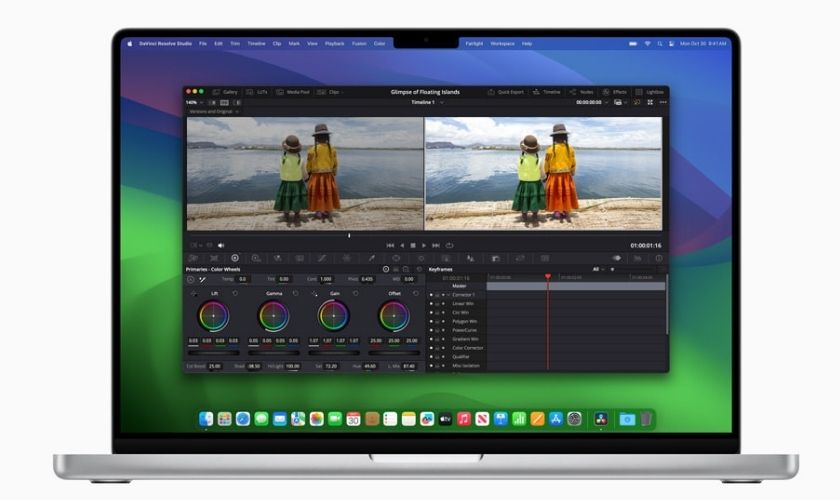
Task: Click the Offset color wheel center
Action: pyautogui.click(x=394, y=316)
